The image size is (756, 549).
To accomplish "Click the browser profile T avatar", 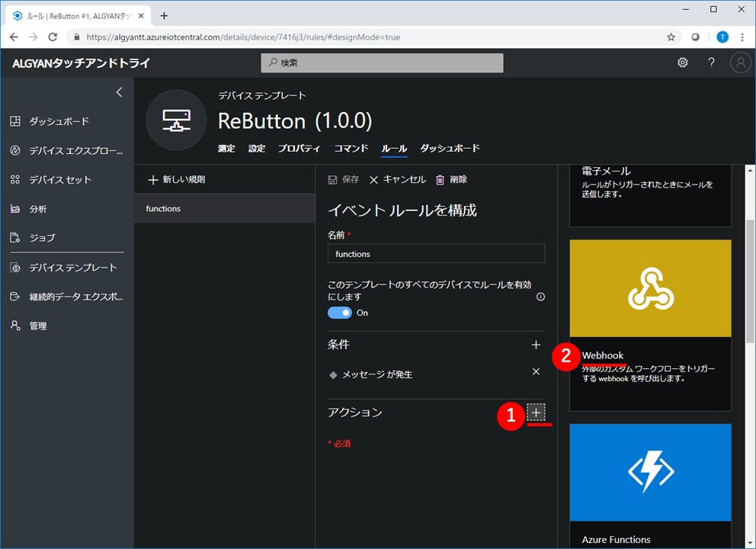I will pos(722,37).
